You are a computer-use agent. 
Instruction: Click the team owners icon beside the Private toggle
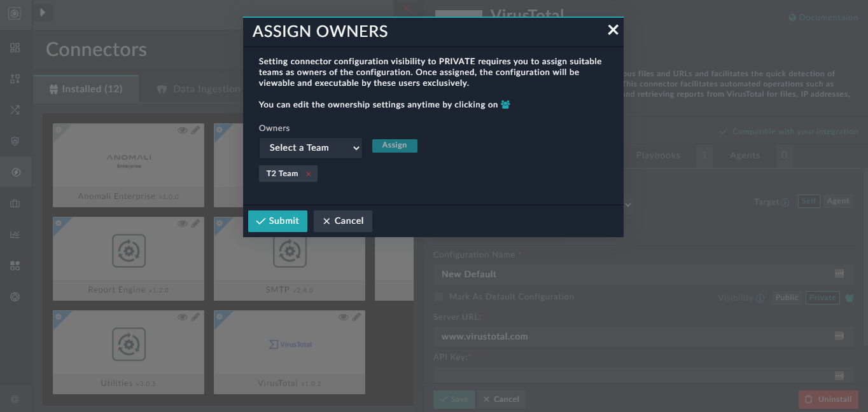[x=849, y=298]
